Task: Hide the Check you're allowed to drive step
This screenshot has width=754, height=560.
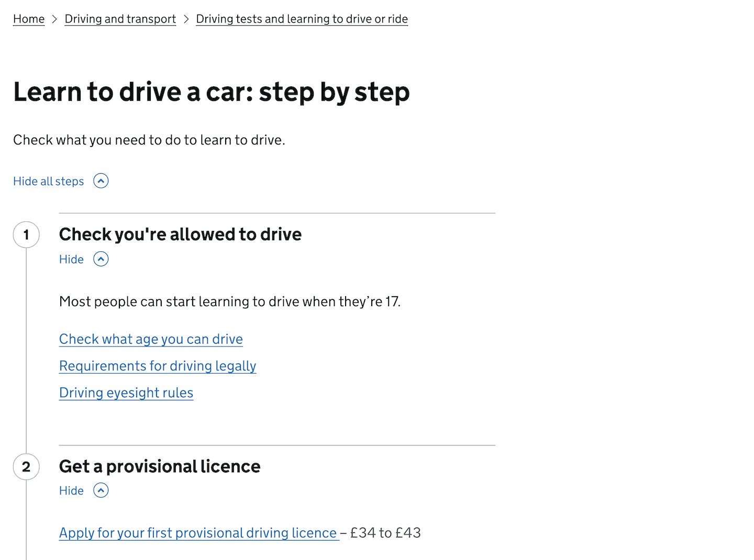Action: click(72, 259)
